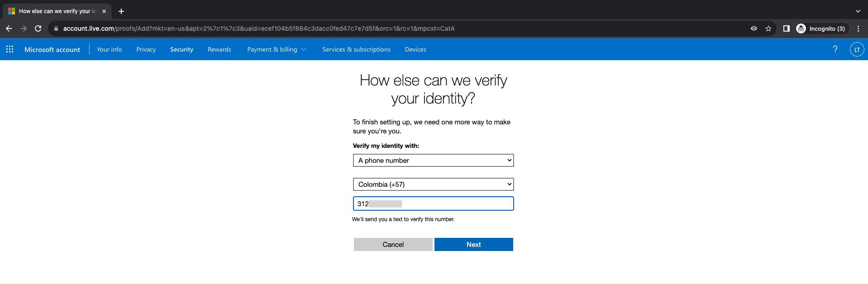
Task: Click the Cancel button
Action: click(393, 245)
